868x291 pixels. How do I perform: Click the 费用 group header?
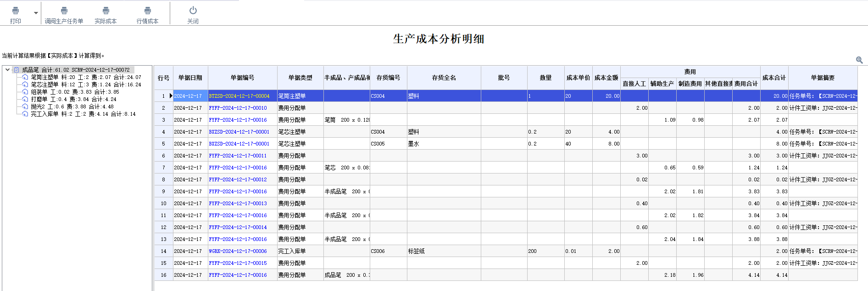click(690, 72)
